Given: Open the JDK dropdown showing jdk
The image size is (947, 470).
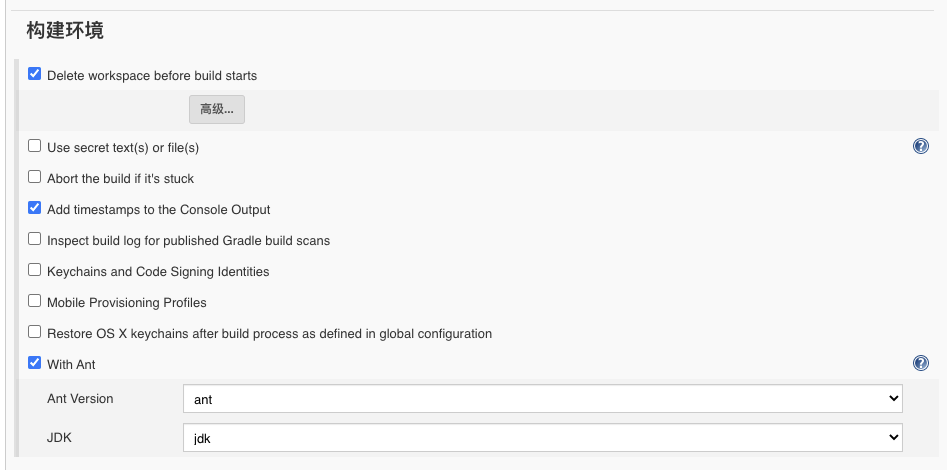Looking at the screenshot, I should click(x=543, y=438).
